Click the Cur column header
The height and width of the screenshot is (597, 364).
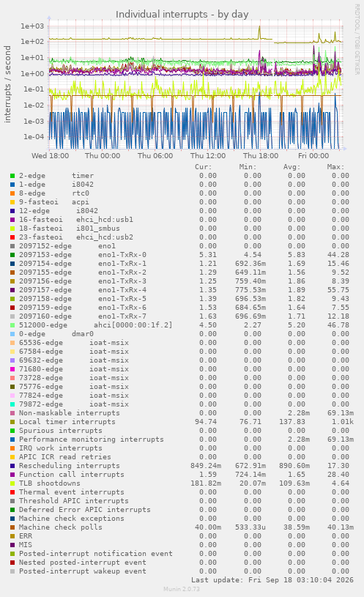pyautogui.click(x=204, y=167)
